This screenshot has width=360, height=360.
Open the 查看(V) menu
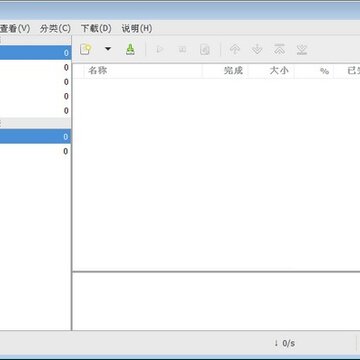pyautogui.click(x=15, y=29)
